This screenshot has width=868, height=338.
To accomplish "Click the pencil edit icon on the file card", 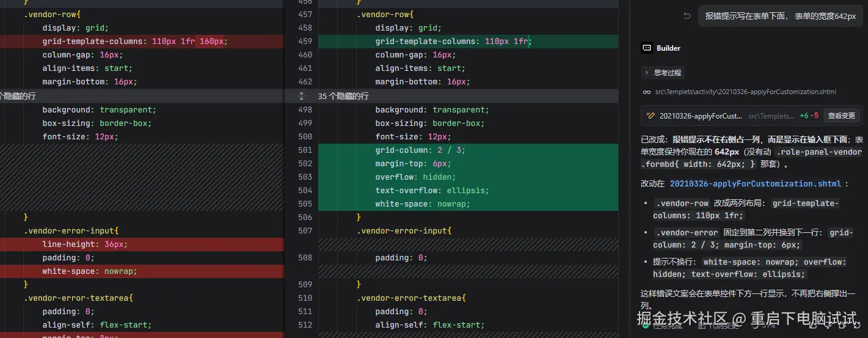I will coord(651,116).
